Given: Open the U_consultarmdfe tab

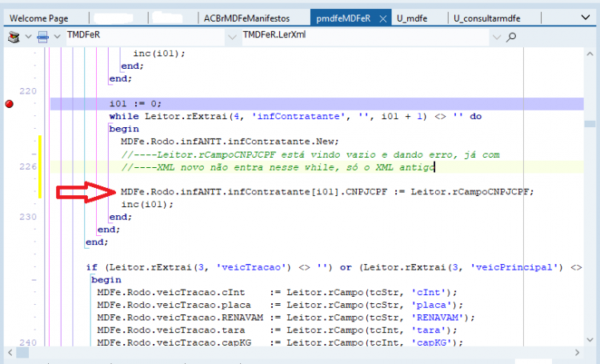Looking at the screenshot, I should [x=486, y=18].
